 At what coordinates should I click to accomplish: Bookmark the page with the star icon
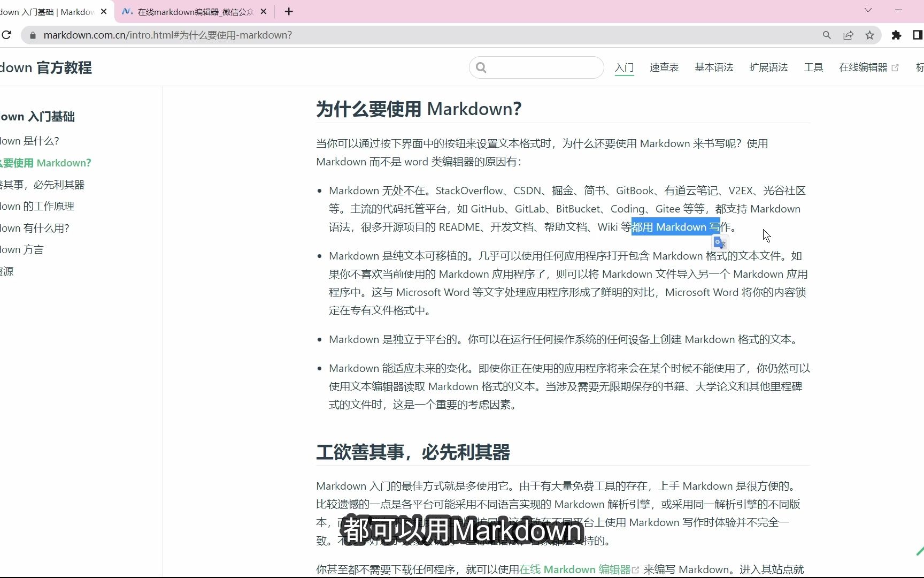pos(869,35)
